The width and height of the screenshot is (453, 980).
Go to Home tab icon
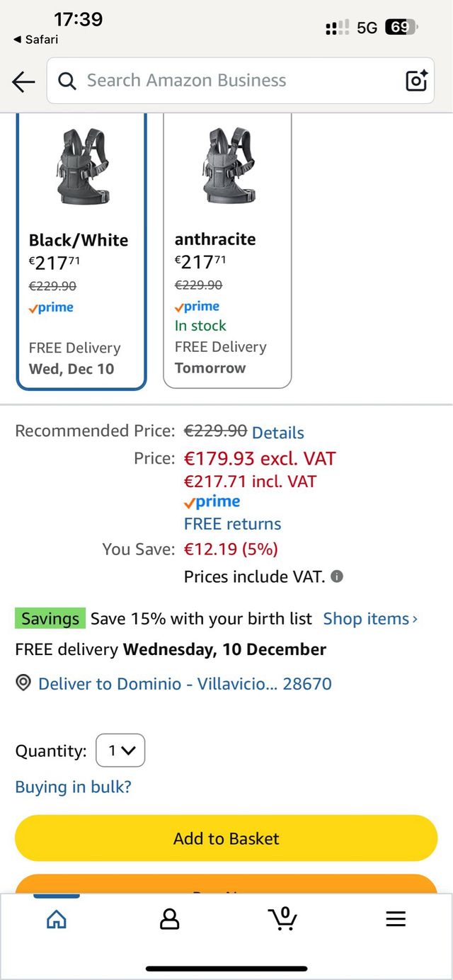[x=56, y=919]
